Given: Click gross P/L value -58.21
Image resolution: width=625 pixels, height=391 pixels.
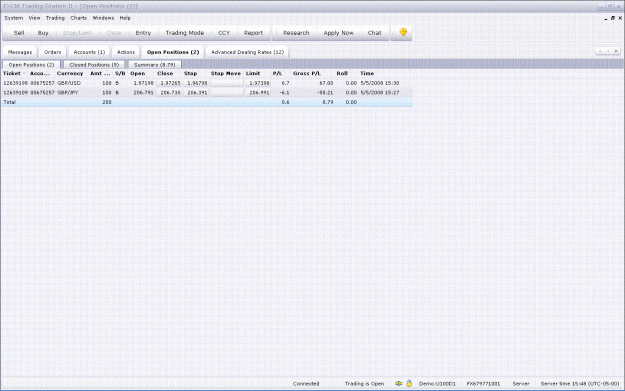Looking at the screenshot, I should (x=325, y=92).
